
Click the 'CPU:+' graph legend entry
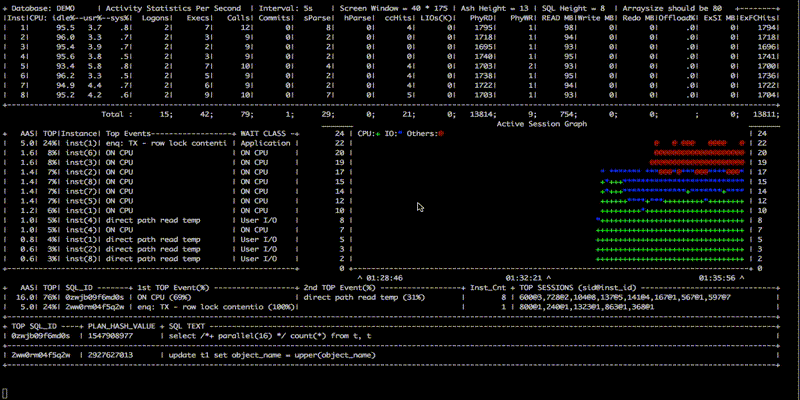369,134
